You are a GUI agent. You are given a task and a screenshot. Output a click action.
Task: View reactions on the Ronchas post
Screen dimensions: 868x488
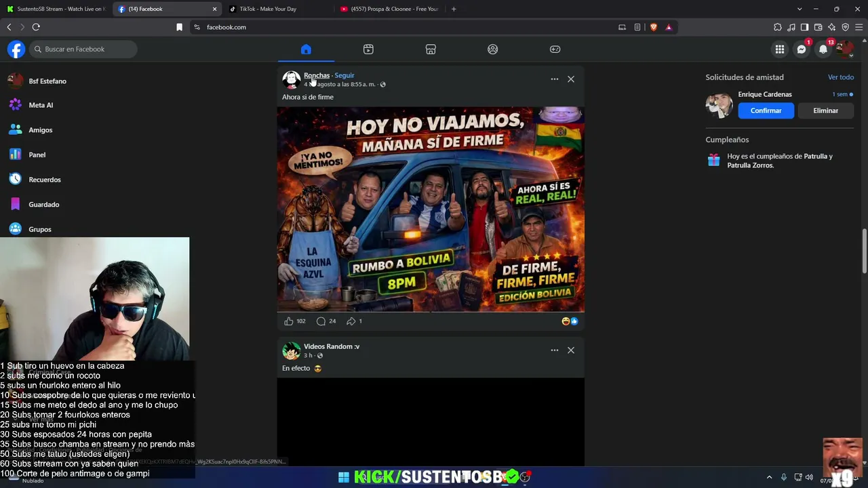click(x=570, y=321)
